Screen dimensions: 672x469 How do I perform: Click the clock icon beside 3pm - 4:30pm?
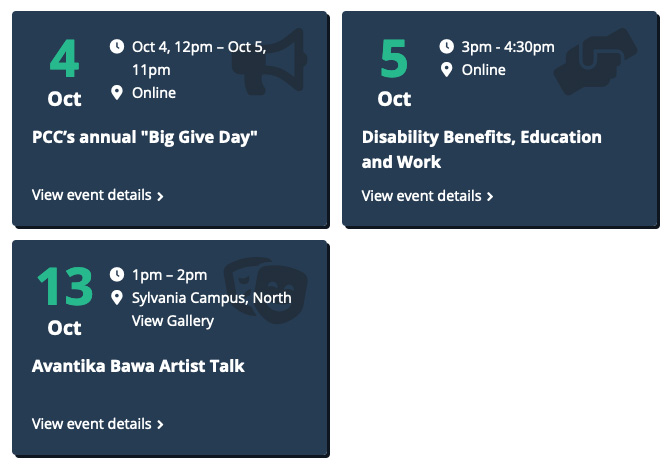point(447,46)
